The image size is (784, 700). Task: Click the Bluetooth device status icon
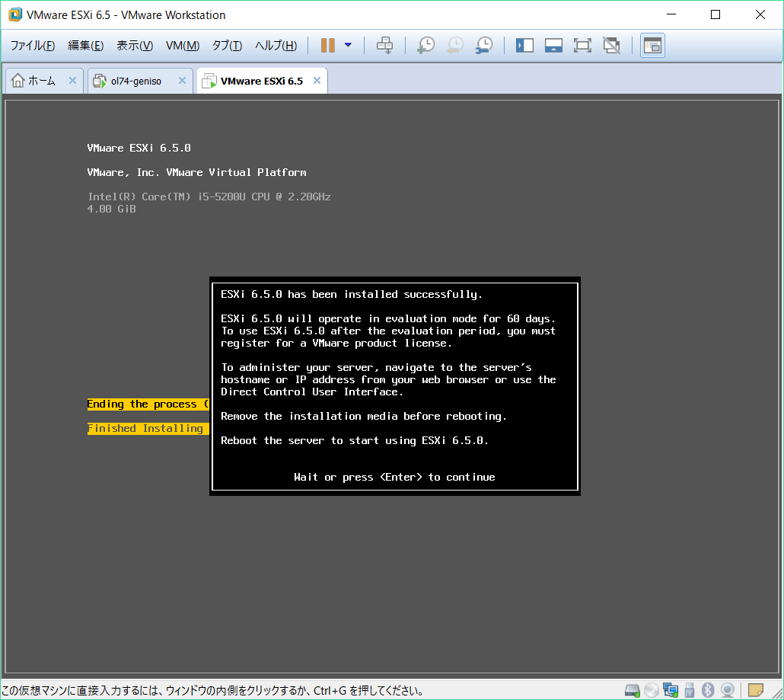point(707,691)
